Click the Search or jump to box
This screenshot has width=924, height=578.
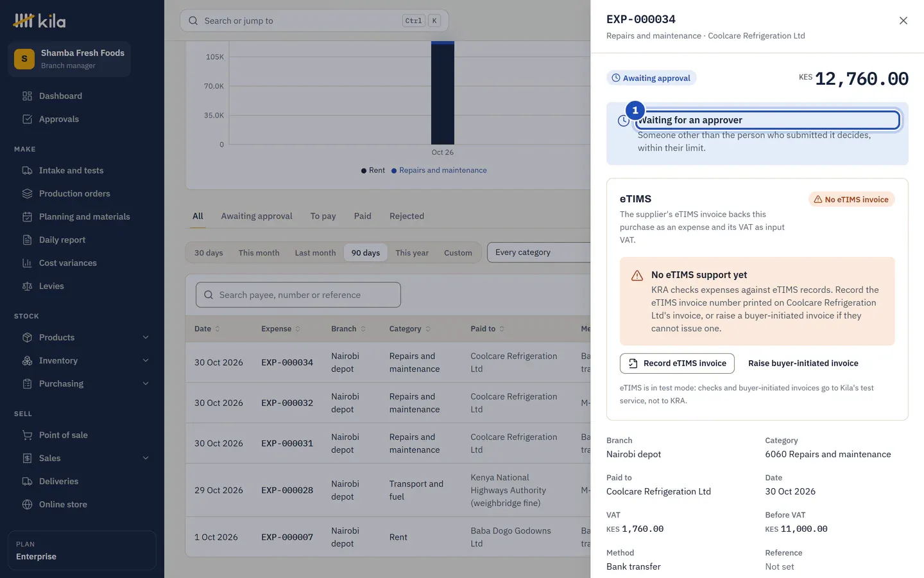pos(314,21)
